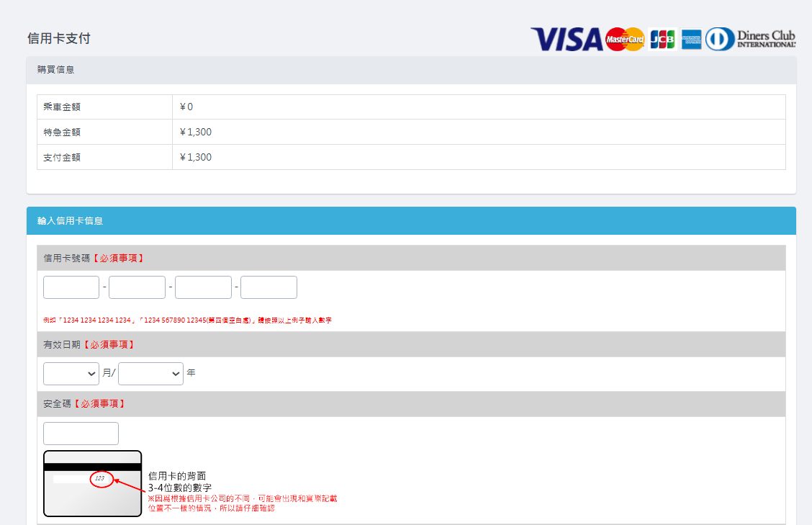Open the expiry month dropdown
The image size is (812, 525).
coord(71,373)
